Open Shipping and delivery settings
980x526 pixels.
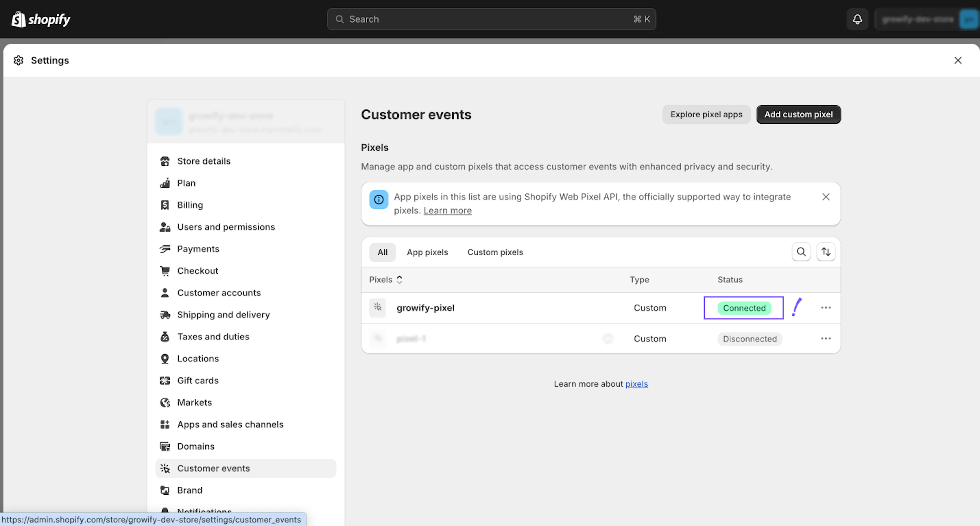coord(223,315)
